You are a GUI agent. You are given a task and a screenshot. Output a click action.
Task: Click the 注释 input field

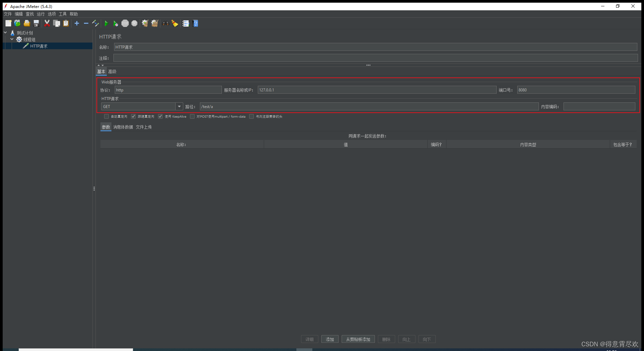[x=376, y=58]
